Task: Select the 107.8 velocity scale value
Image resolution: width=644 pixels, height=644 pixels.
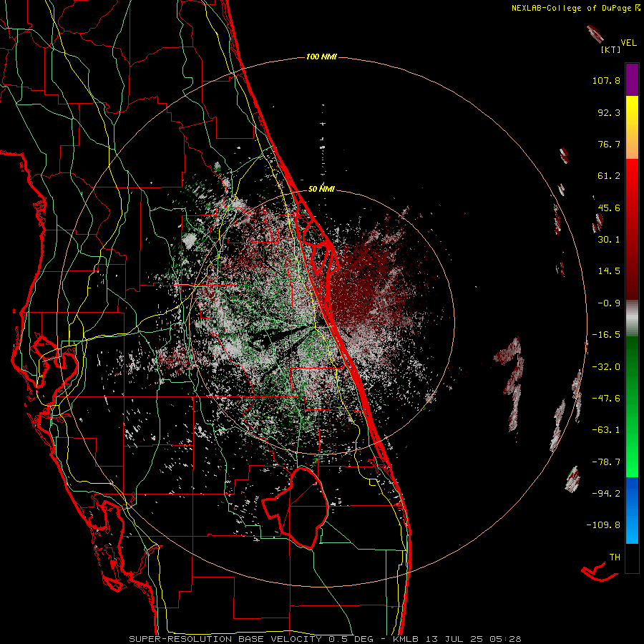Action: coord(606,80)
